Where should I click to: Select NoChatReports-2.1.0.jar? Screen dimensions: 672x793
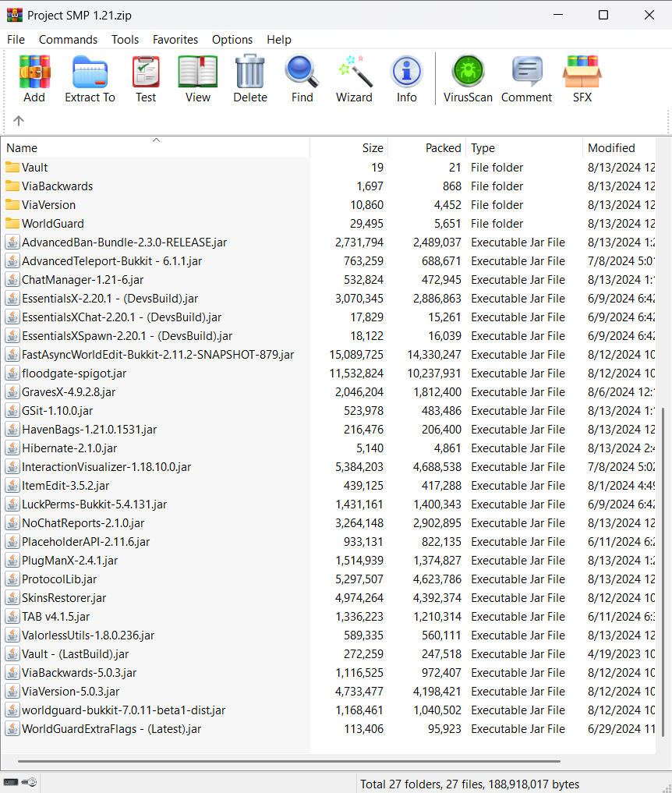(x=83, y=523)
